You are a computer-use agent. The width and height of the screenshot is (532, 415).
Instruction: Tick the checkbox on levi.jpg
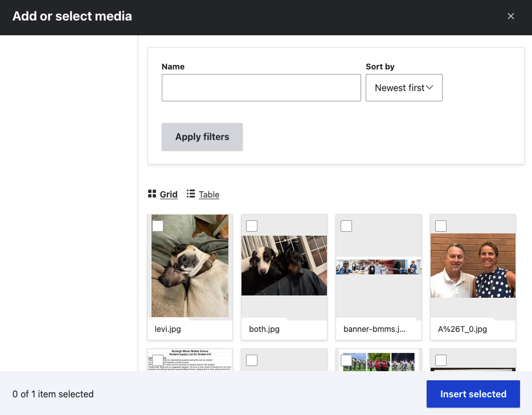[158, 226]
